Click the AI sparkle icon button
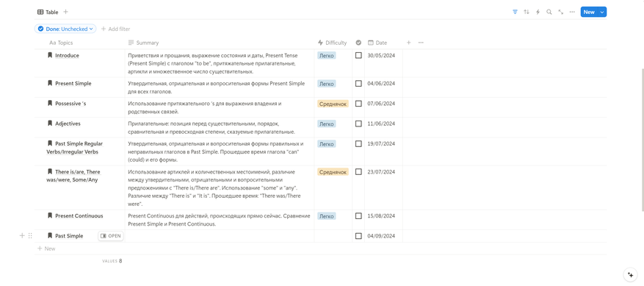The height and width of the screenshot is (286, 644). pyautogui.click(x=629, y=274)
